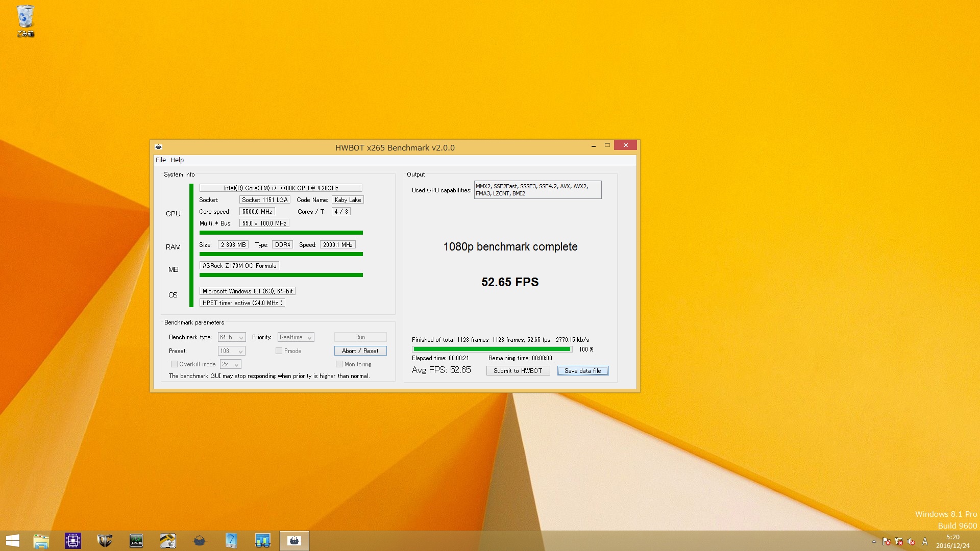Expand the Benchmark type dropdown
The height and width of the screenshot is (551, 980).
(x=232, y=337)
